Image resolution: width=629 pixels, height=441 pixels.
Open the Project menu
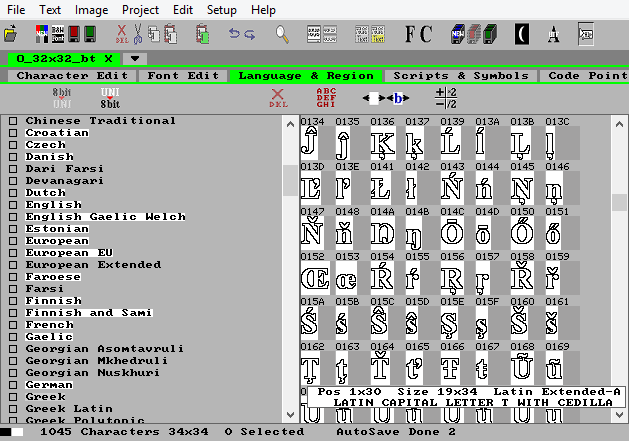[x=140, y=10]
